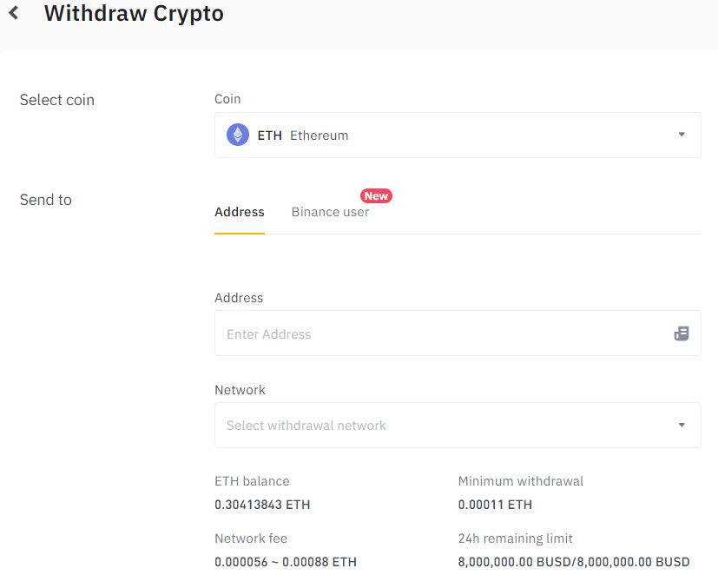Viewport: 718px width, 588px height.
Task: Click the Ethereum coin logo icon
Action: pos(238,135)
